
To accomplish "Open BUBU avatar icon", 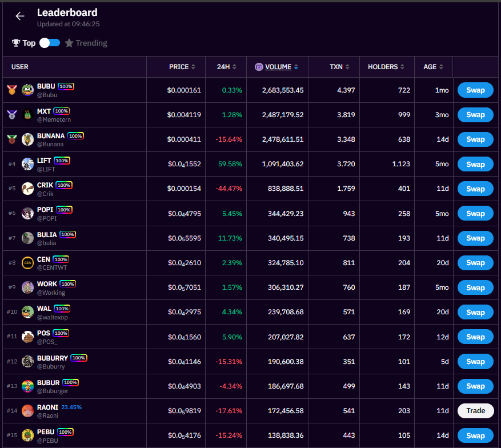I will click(x=27, y=90).
